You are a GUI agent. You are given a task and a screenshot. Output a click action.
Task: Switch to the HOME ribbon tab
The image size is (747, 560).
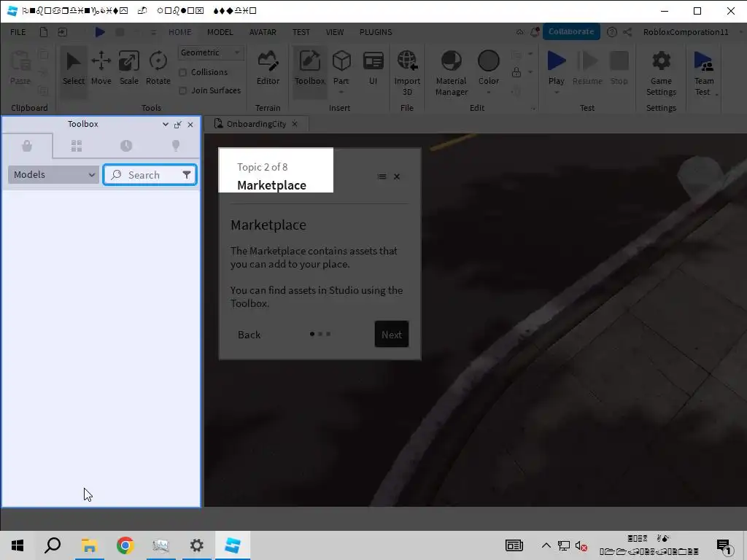click(180, 32)
